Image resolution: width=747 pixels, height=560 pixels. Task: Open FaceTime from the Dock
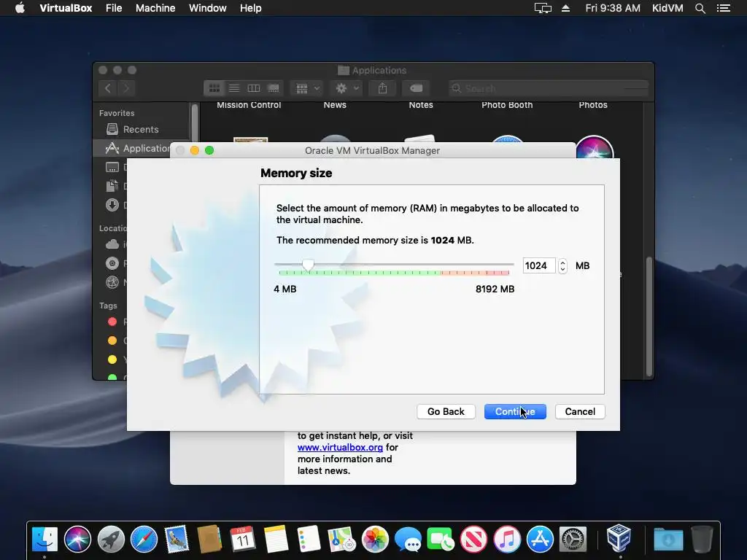(441, 540)
